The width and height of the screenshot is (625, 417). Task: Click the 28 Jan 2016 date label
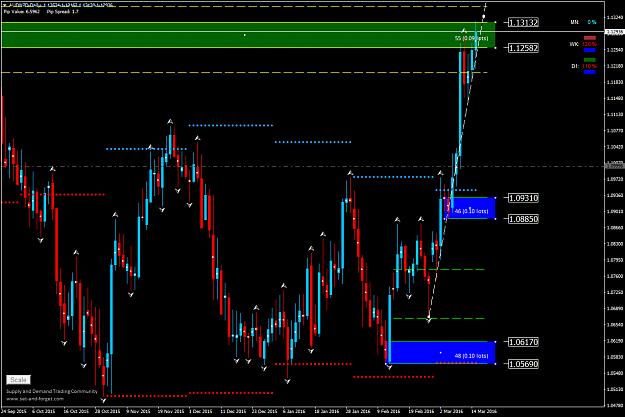tap(358, 411)
